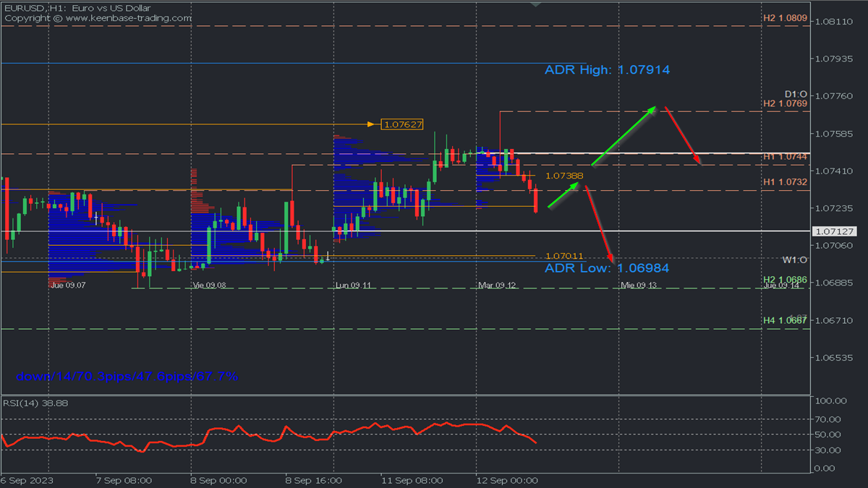Select the W1:O weekly open label
Image resolution: width=868 pixels, height=488 pixels.
794,260
